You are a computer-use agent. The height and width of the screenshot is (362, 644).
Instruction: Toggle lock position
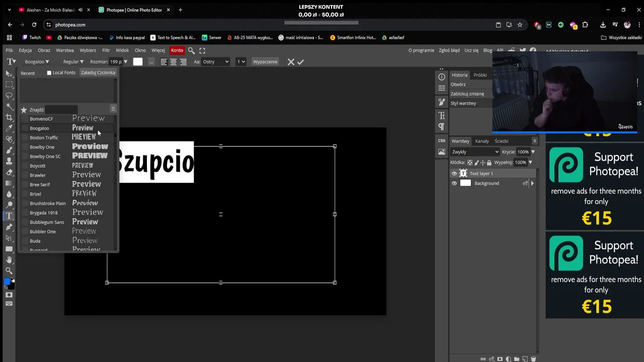[482, 162]
